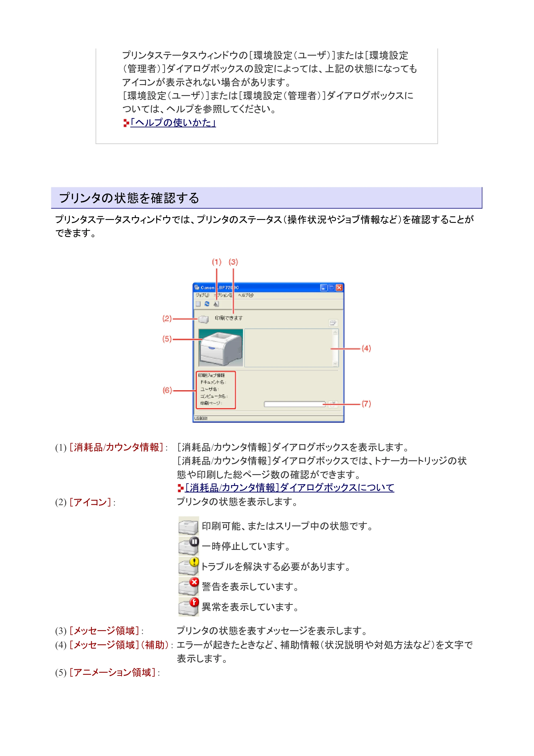This screenshot has height=756, width=534.
Task: Click the Canon window title bar app icon
Action: 197,287
